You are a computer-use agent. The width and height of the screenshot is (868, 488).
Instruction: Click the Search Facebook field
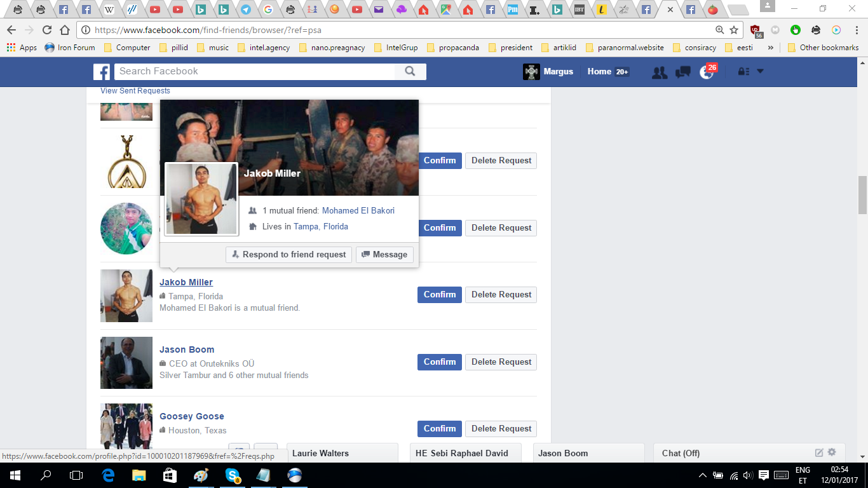coord(254,72)
